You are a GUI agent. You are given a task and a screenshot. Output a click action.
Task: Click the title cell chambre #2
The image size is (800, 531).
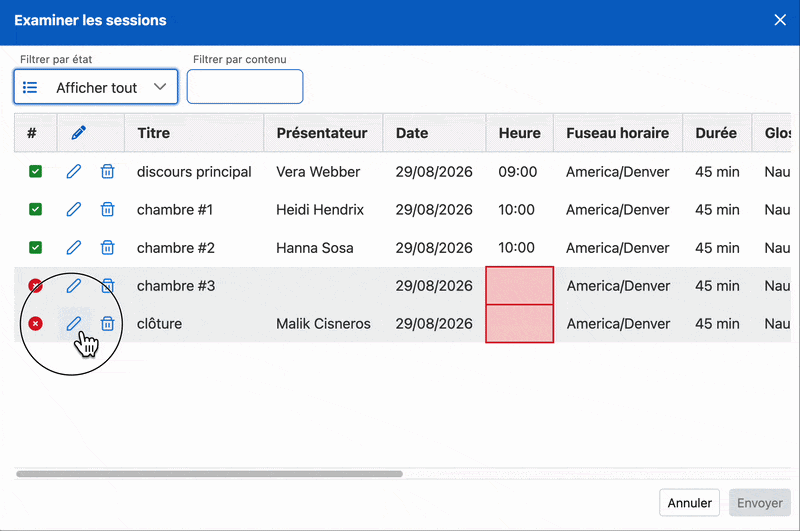tap(176, 248)
